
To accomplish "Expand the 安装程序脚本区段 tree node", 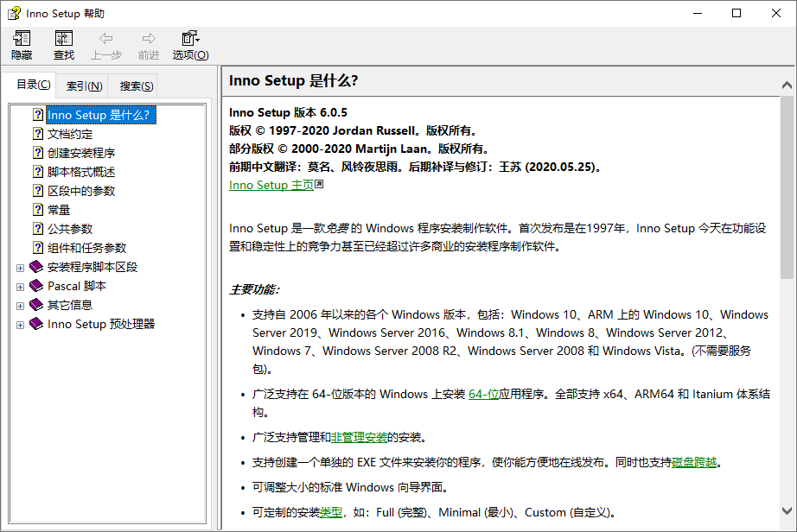I will pos(20,267).
